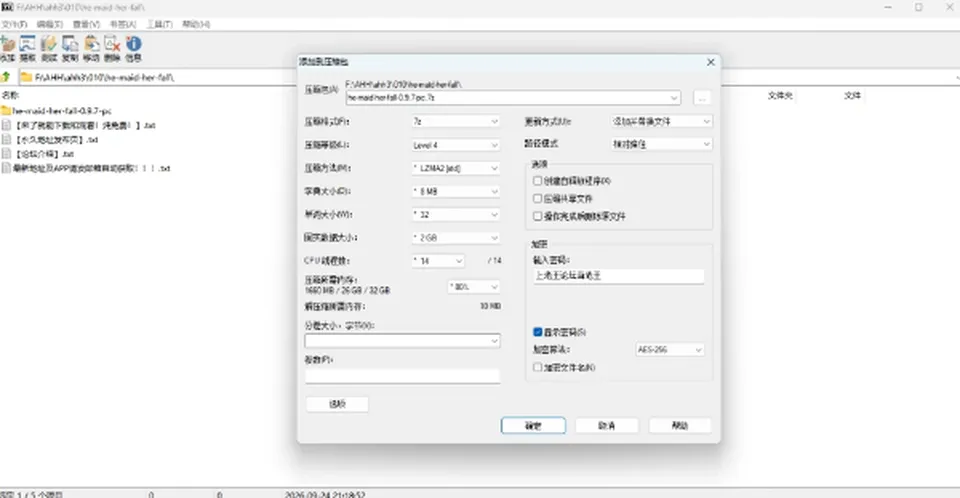This screenshot has width=960, height=498.
Task: Open the split volume size dropdown
Action: point(402,341)
